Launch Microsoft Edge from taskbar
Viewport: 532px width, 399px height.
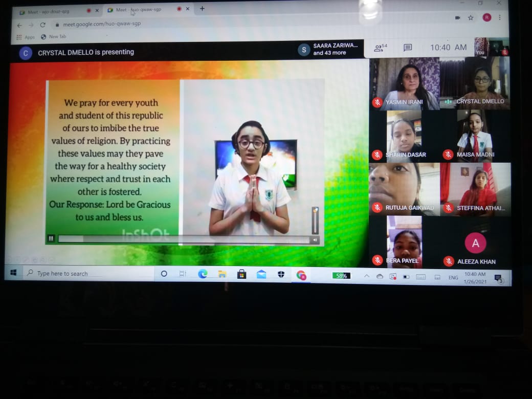tap(203, 274)
